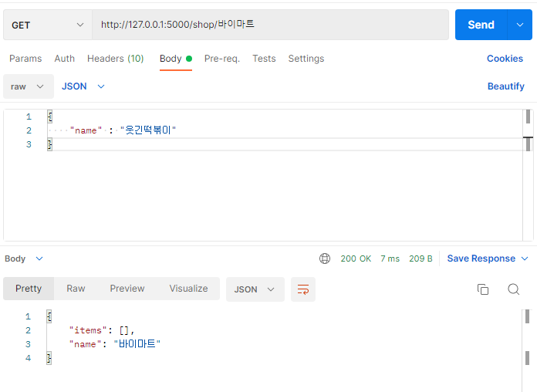Screen dimensions: 537x392
Task: Switch to the Params tab
Action: 25,59
